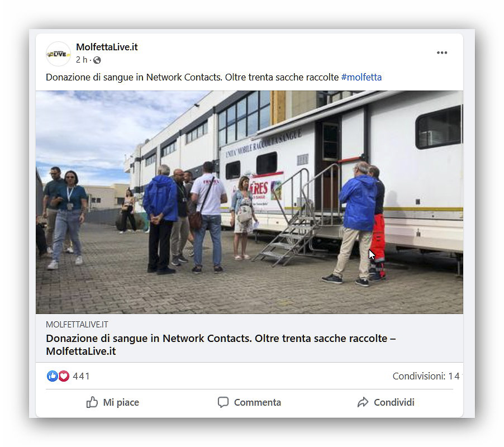504x447 pixels.
Task: Click the blue thumbs-up reaction icon
Action: click(x=52, y=376)
